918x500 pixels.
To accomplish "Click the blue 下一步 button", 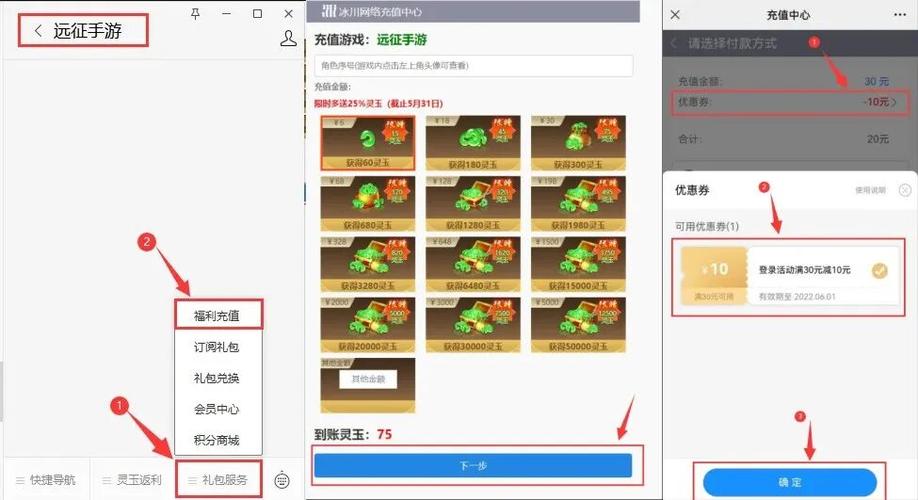I will [x=473, y=465].
